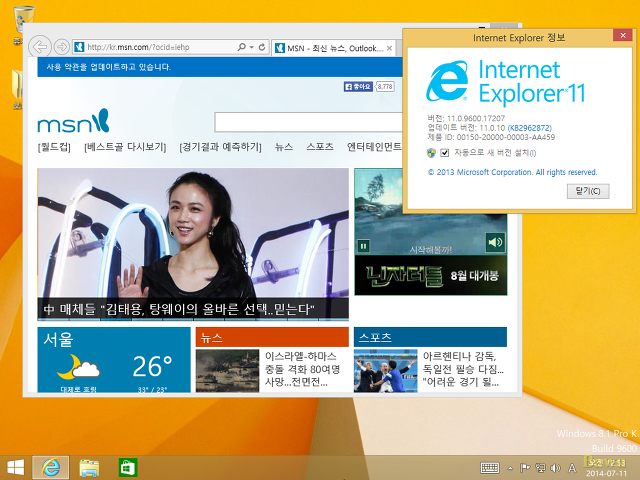Click the MSN favicon in the address bar

79,47
